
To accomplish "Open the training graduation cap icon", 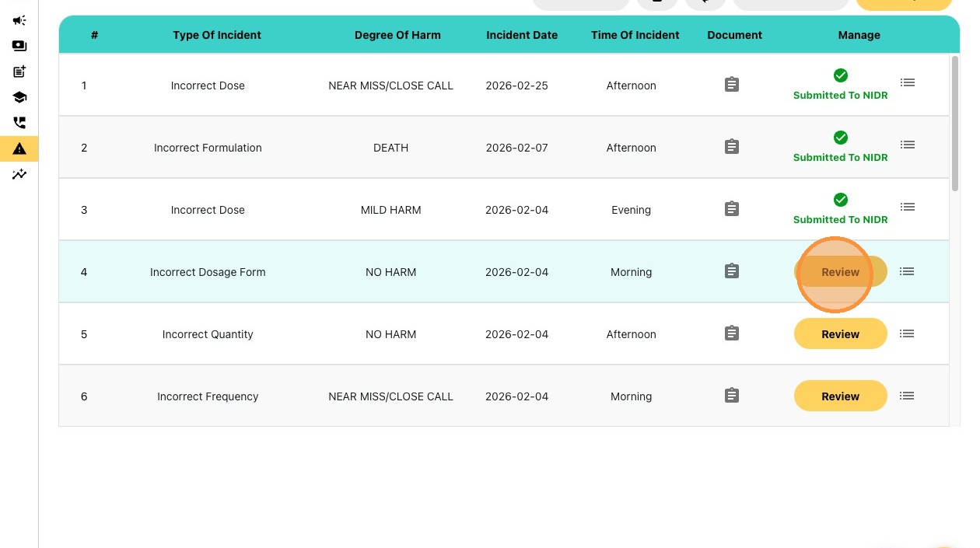I will [x=19, y=98].
